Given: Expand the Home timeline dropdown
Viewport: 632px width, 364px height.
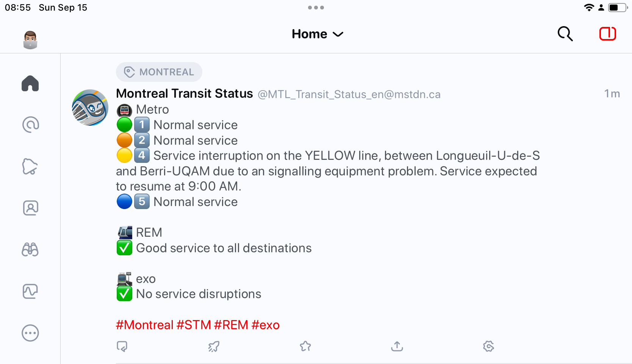Looking at the screenshot, I should [318, 34].
